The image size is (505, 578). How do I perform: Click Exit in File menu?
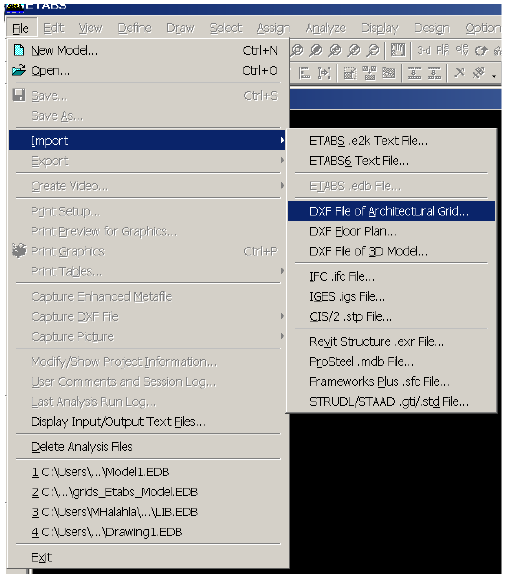point(147,557)
